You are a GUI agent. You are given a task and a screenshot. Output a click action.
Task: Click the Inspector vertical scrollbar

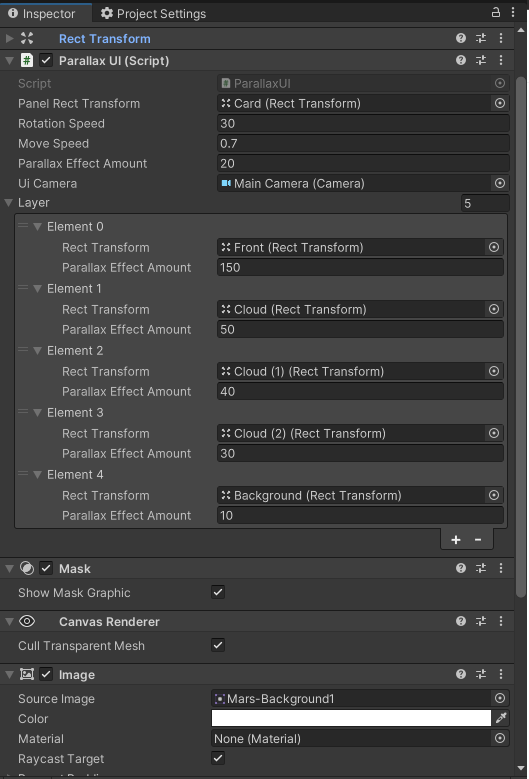tap(521, 337)
